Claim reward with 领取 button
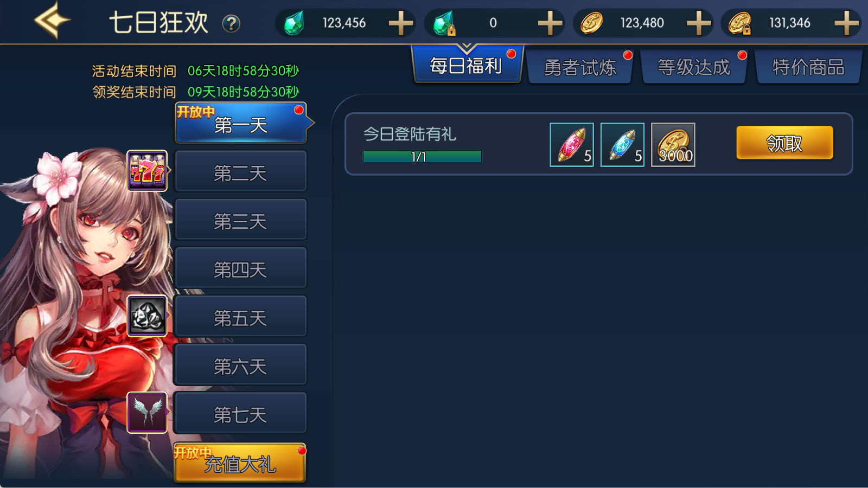The image size is (868, 488). (784, 143)
